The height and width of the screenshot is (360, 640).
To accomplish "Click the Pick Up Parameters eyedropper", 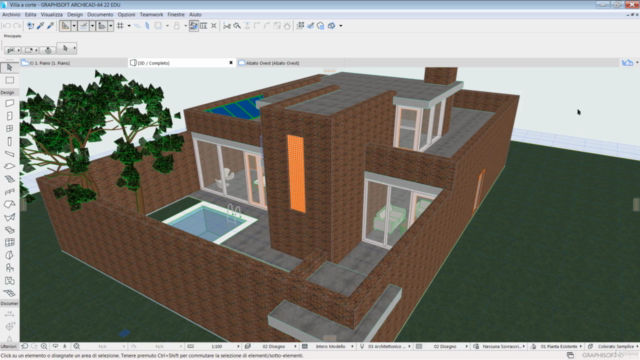I will pyautogui.click(x=40, y=26).
